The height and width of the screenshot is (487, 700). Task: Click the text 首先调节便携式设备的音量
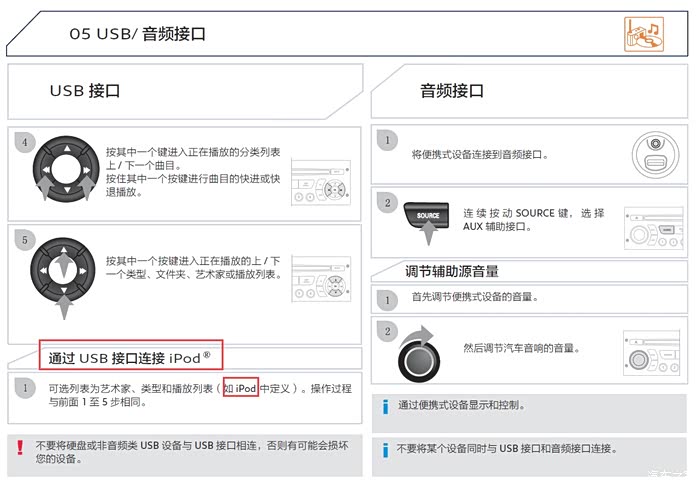(x=475, y=297)
